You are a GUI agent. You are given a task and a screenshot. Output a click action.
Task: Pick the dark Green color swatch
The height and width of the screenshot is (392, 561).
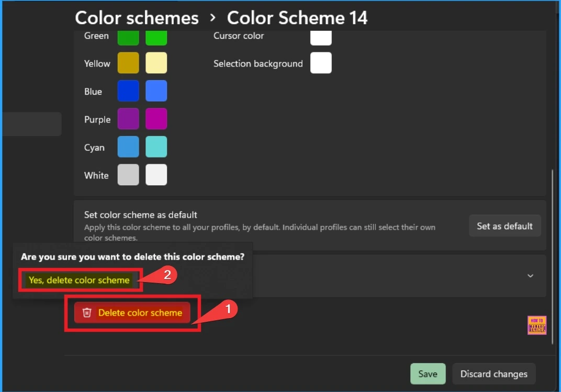coord(128,37)
